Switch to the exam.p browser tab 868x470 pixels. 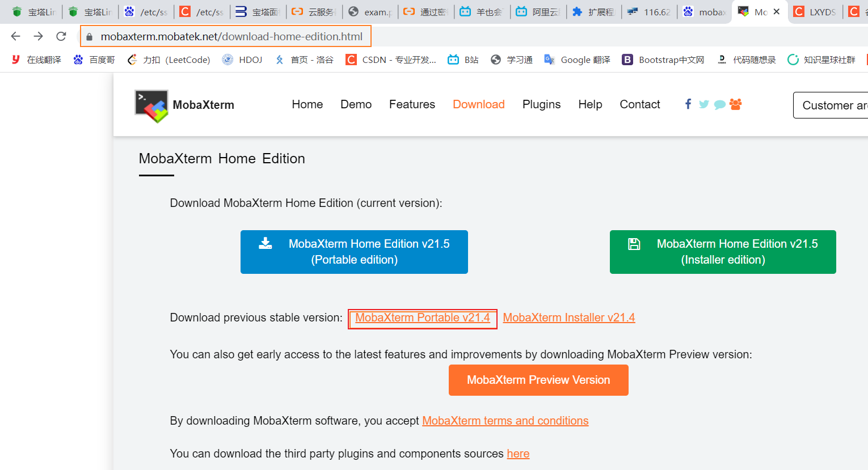[x=370, y=12]
